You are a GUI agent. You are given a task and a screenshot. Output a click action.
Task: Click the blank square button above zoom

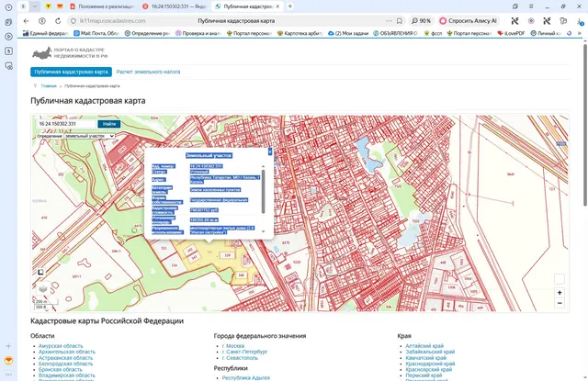[x=560, y=279]
